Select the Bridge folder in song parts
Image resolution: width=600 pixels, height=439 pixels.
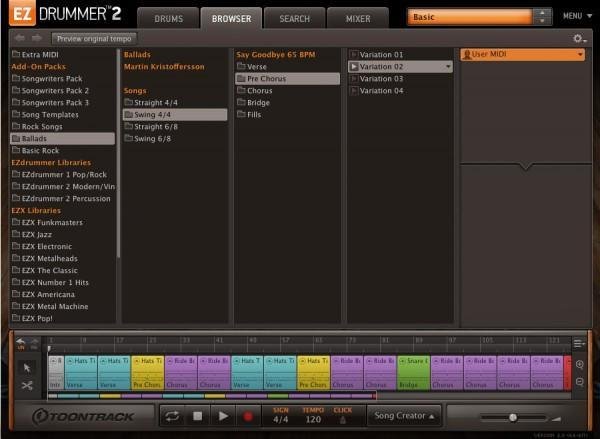click(x=259, y=102)
